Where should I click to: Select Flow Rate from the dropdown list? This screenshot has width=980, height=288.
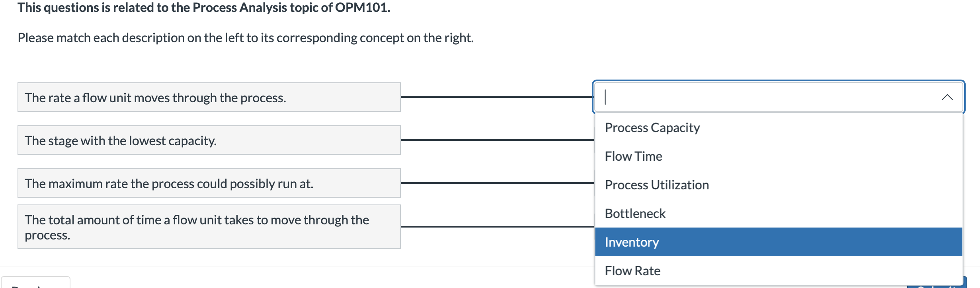(x=632, y=270)
